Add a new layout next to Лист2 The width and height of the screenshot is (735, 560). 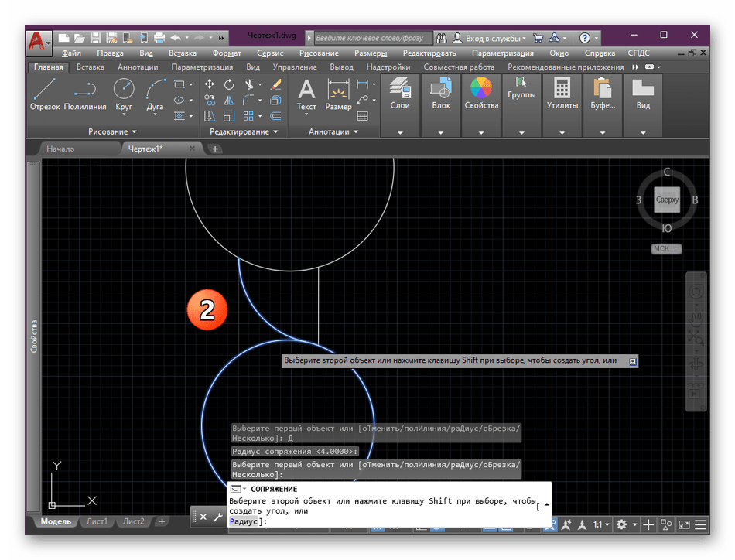pos(162,521)
